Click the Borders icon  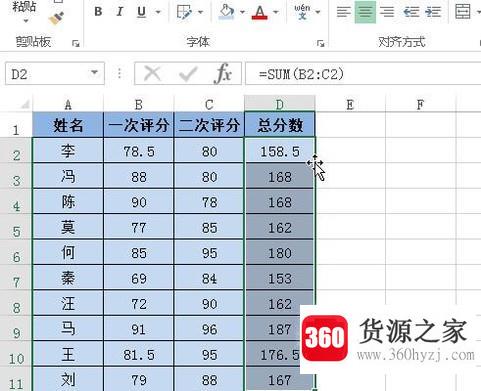click(x=184, y=12)
